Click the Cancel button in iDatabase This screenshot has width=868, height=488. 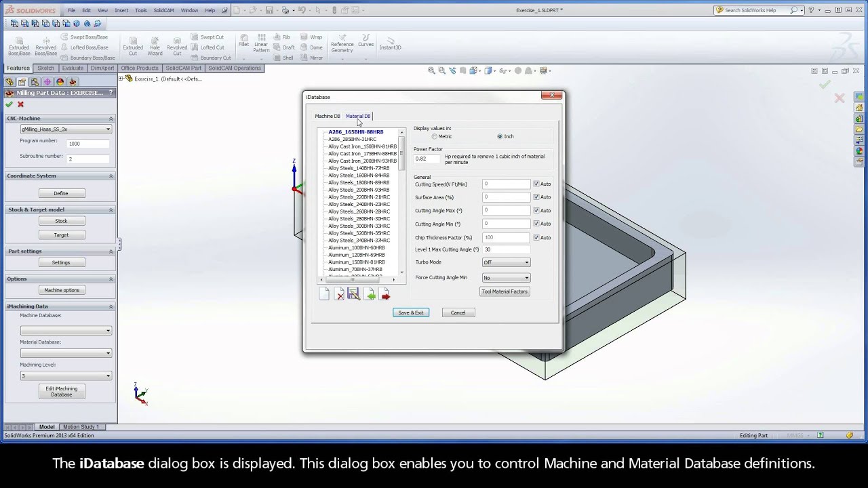coord(458,312)
